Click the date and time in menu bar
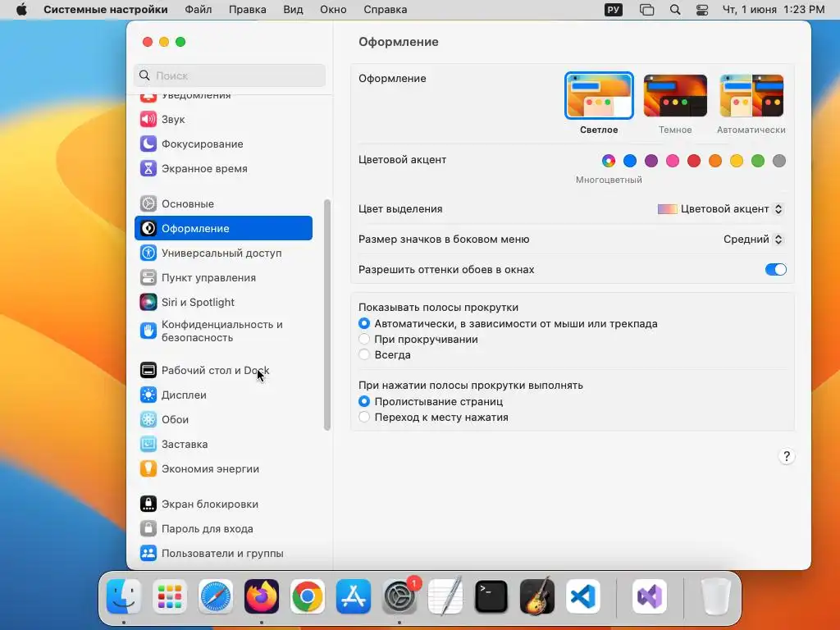 (774, 10)
